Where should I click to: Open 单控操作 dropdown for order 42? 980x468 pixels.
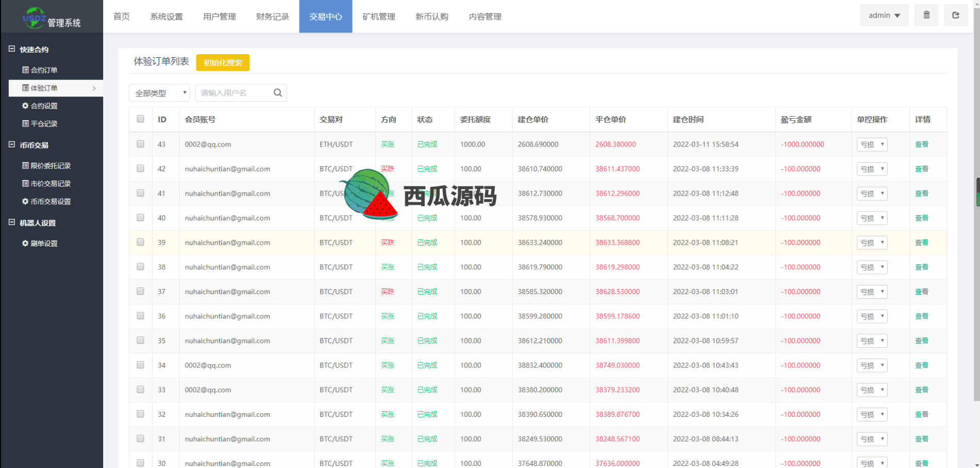tap(872, 169)
